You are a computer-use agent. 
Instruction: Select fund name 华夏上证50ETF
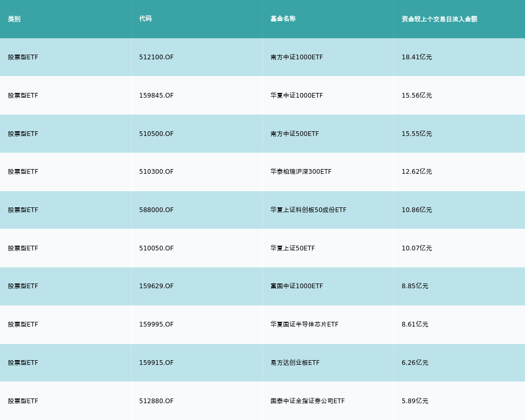(292, 248)
